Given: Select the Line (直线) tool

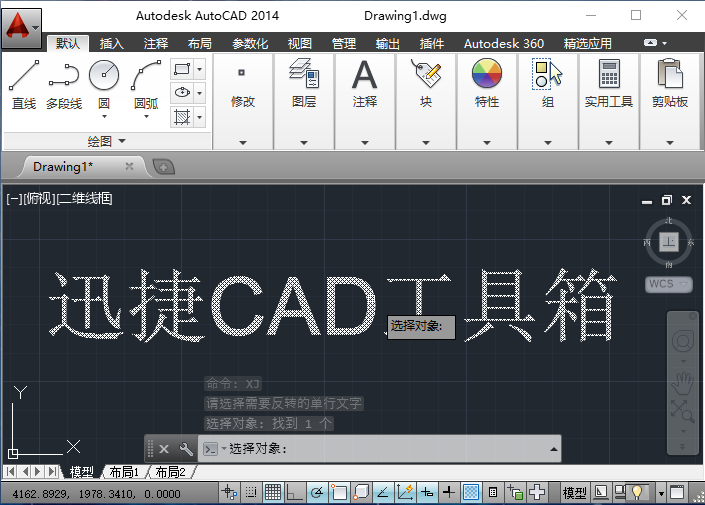Looking at the screenshot, I should point(24,85).
